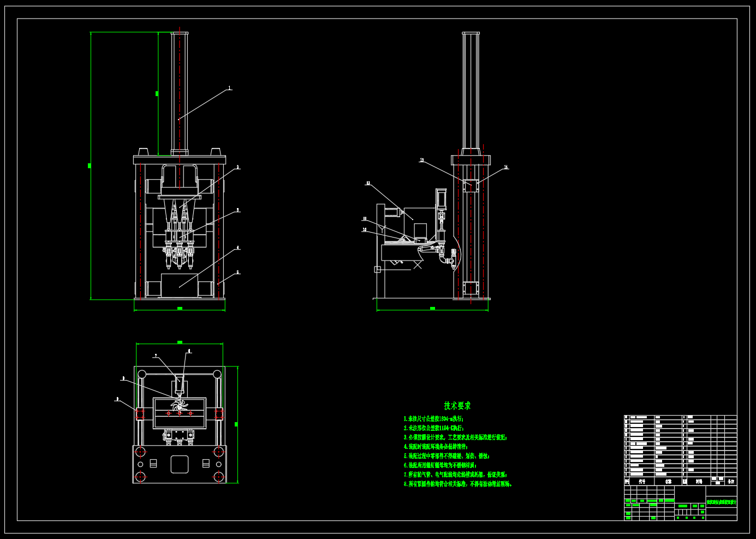Click the 备注 column header in parts list

pos(731,482)
